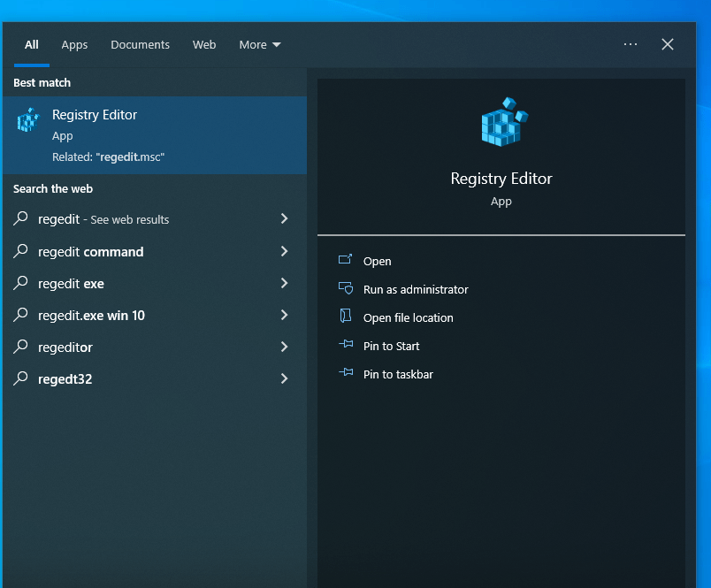This screenshot has height=588, width=711.
Task: Expand the More filter dropdown
Action: (x=259, y=44)
